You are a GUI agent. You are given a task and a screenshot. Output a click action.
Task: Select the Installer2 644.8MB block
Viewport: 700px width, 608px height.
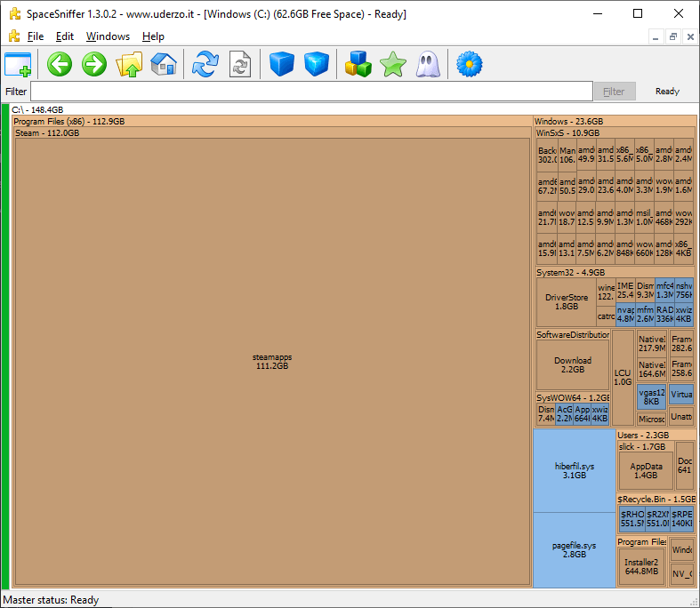[641, 566]
